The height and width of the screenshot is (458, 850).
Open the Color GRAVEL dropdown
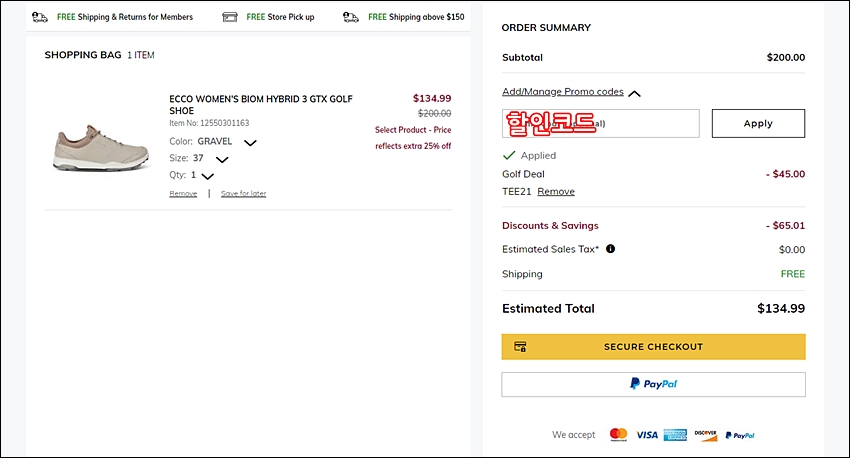[x=250, y=143]
